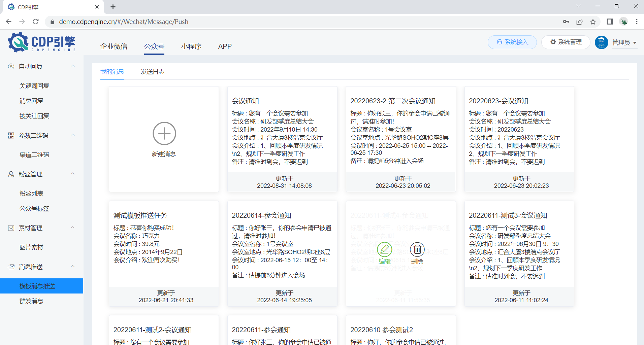
Task: Select the 公众号 top menu
Action: (x=154, y=46)
